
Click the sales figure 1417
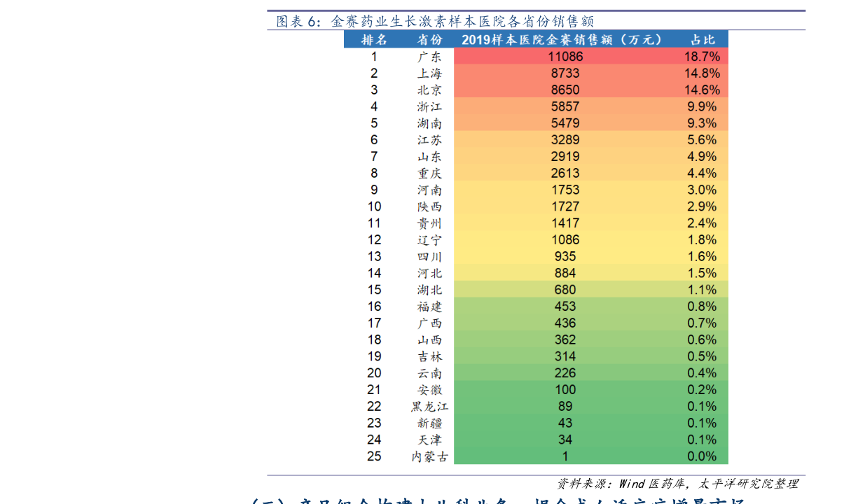[x=565, y=223]
